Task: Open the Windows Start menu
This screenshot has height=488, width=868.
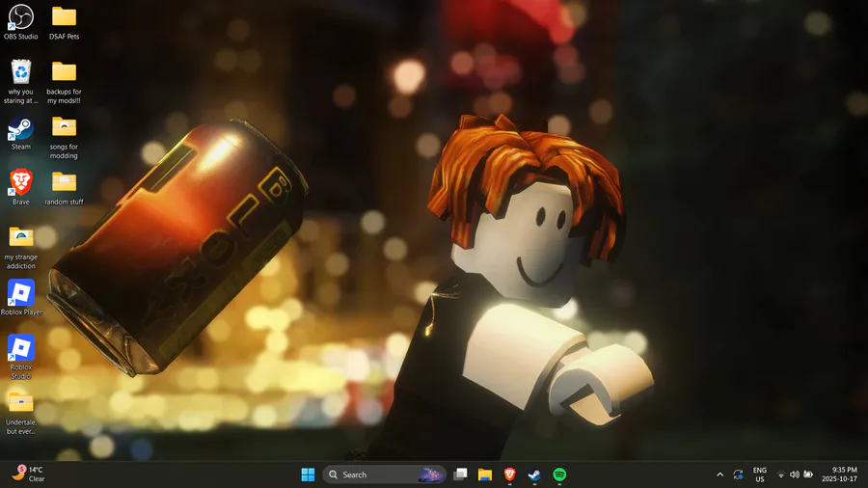Action: (308, 474)
